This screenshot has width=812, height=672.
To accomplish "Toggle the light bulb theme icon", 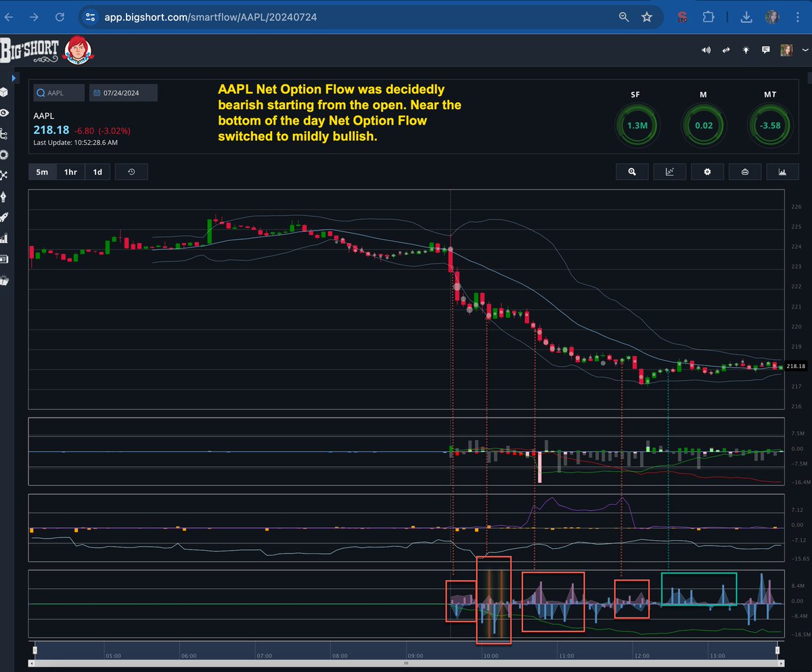I will pyautogui.click(x=746, y=50).
